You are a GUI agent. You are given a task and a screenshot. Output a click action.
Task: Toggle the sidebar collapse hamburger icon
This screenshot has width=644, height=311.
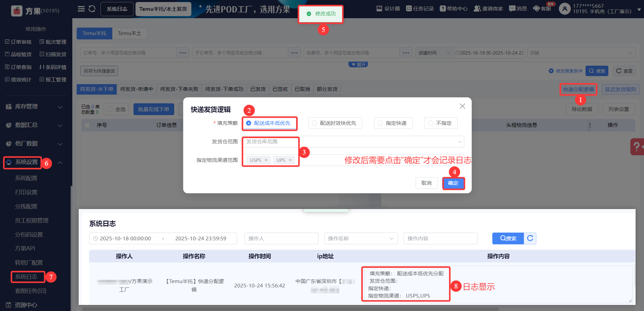(x=81, y=9)
